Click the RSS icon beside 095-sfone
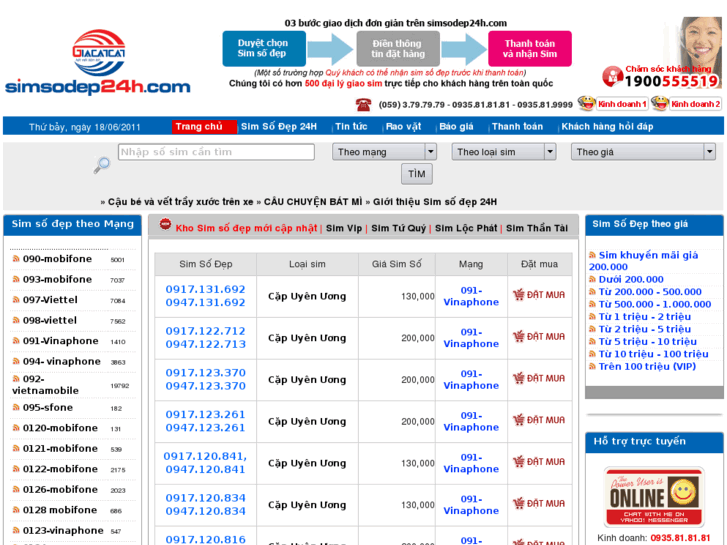Image resolution: width=727 pixels, height=545 pixels. [16, 407]
